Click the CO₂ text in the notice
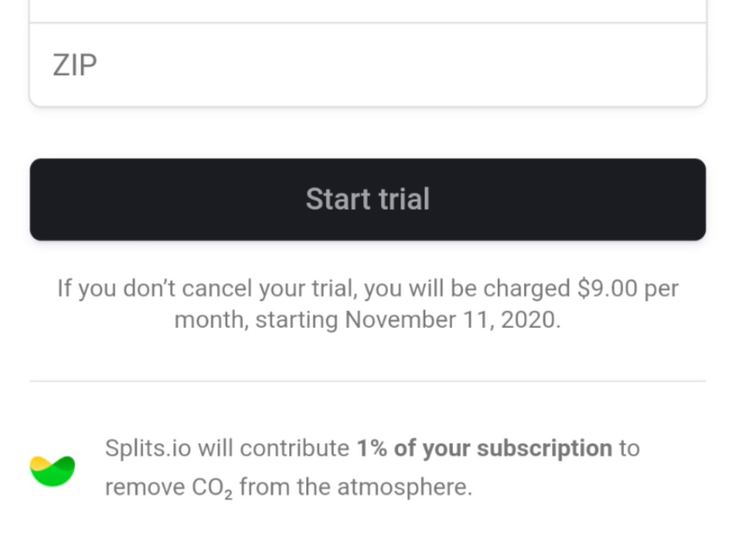 [x=214, y=488]
